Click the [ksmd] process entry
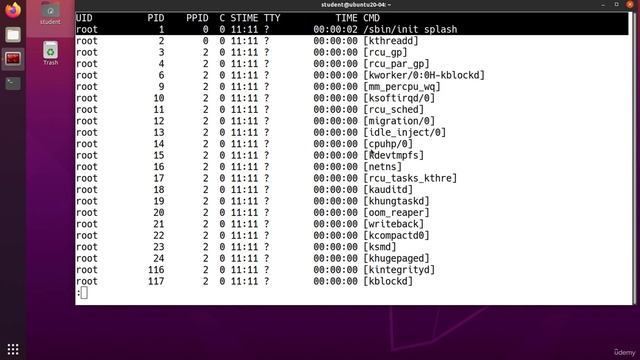This screenshot has width=640, height=360. [x=380, y=247]
